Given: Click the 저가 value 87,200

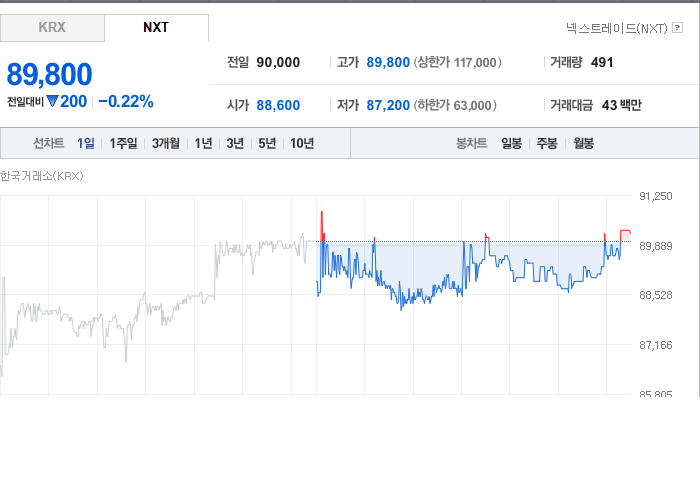Looking at the screenshot, I should 388,105.
